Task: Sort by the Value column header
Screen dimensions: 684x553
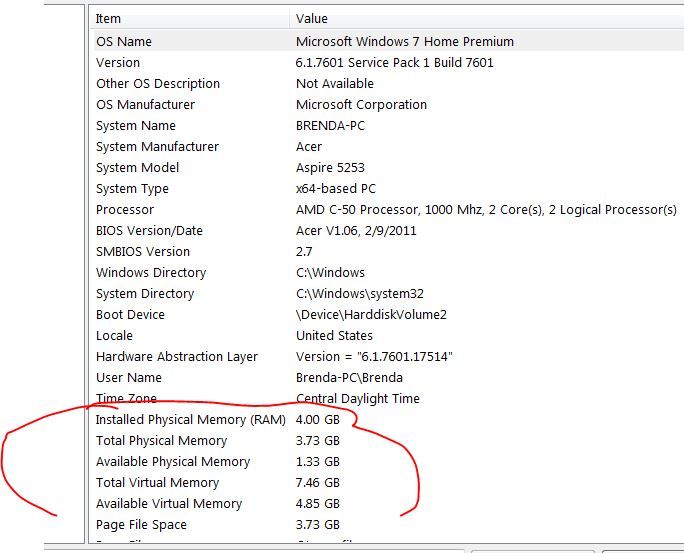Action: click(x=311, y=18)
